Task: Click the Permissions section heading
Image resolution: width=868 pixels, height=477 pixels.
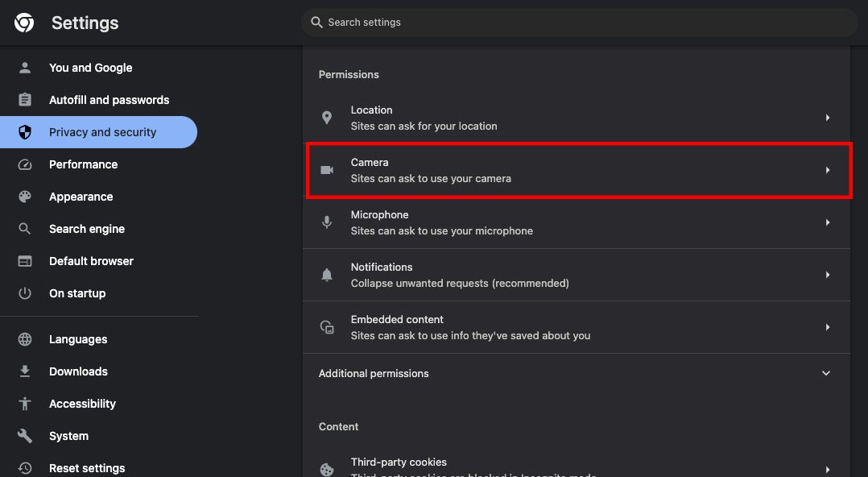Action: coord(349,74)
